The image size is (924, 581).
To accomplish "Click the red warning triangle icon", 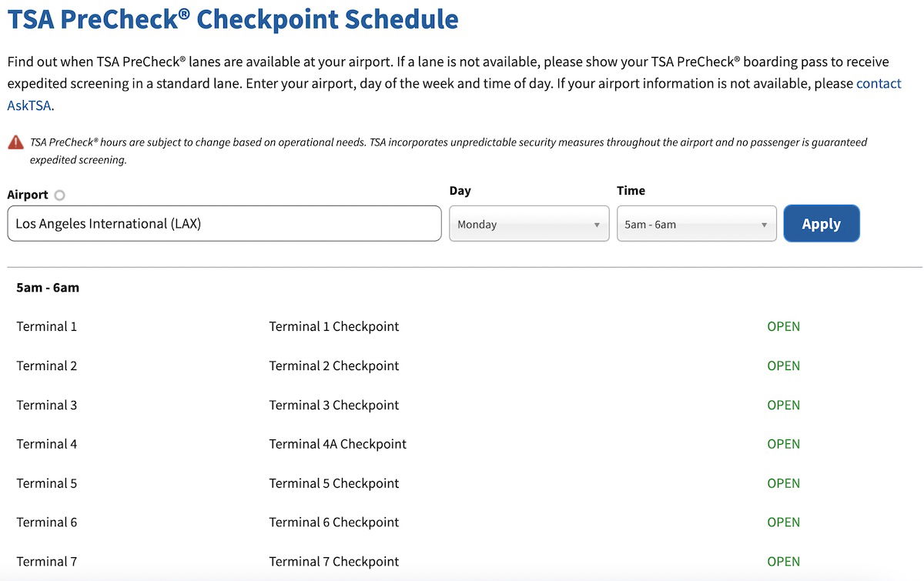I will [15, 142].
